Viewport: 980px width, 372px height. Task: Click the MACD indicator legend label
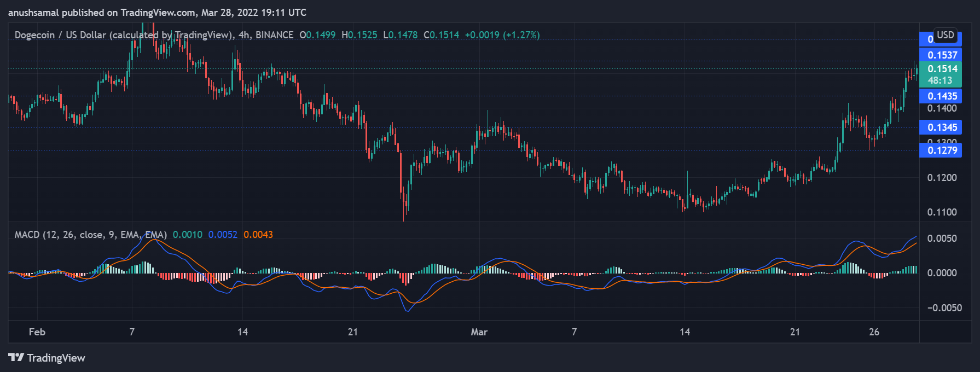[x=90, y=235]
